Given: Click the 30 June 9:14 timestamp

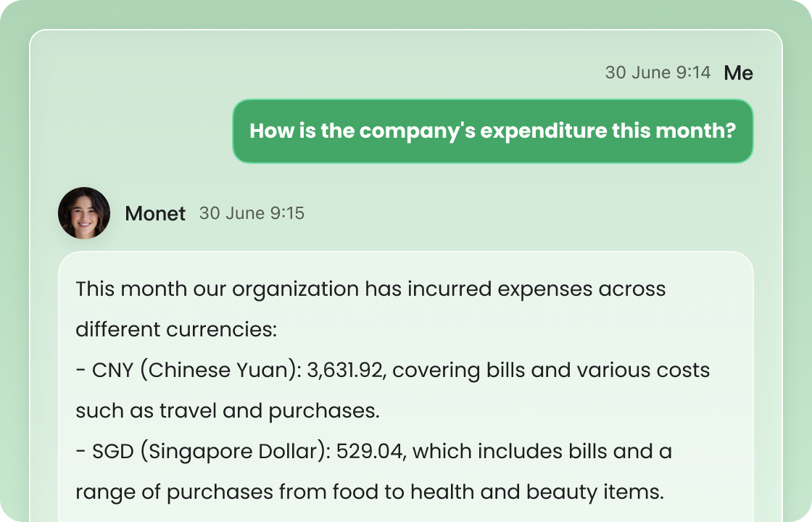Looking at the screenshot, I should 658,72.
